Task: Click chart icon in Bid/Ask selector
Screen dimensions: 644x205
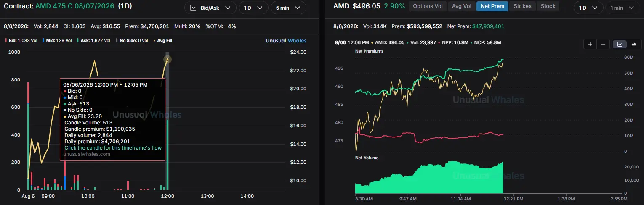Action: (193, 8)
